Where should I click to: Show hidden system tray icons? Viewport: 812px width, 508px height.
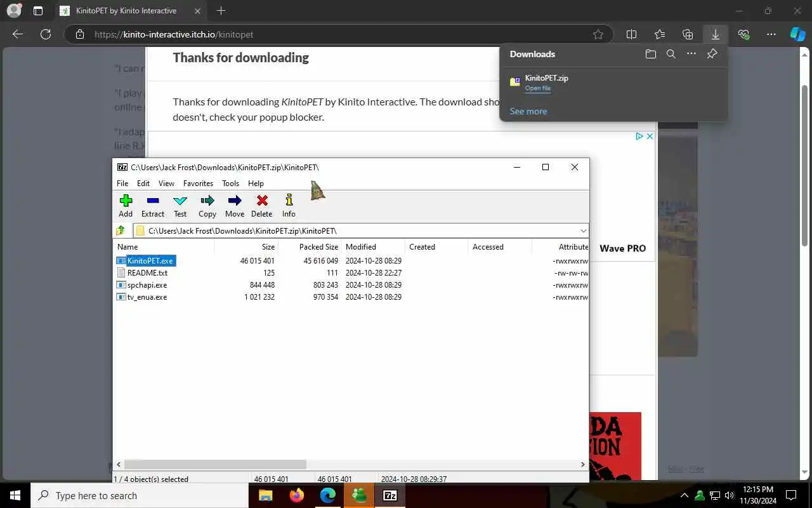click(x=684, y=495)
